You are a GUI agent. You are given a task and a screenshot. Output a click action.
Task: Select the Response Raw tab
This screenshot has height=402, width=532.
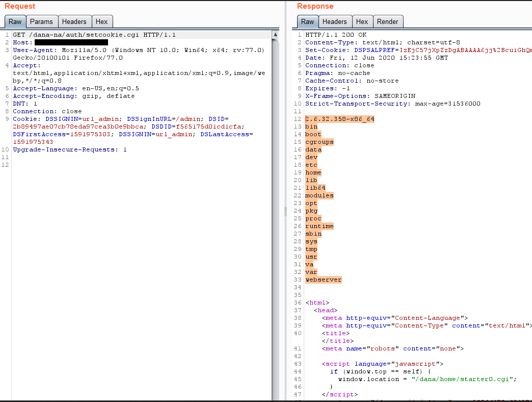pyautogui.click(x=308, y=21)
